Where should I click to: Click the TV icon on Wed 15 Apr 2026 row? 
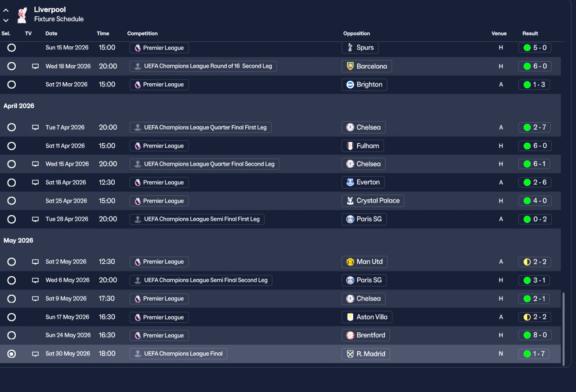point(35,164)
